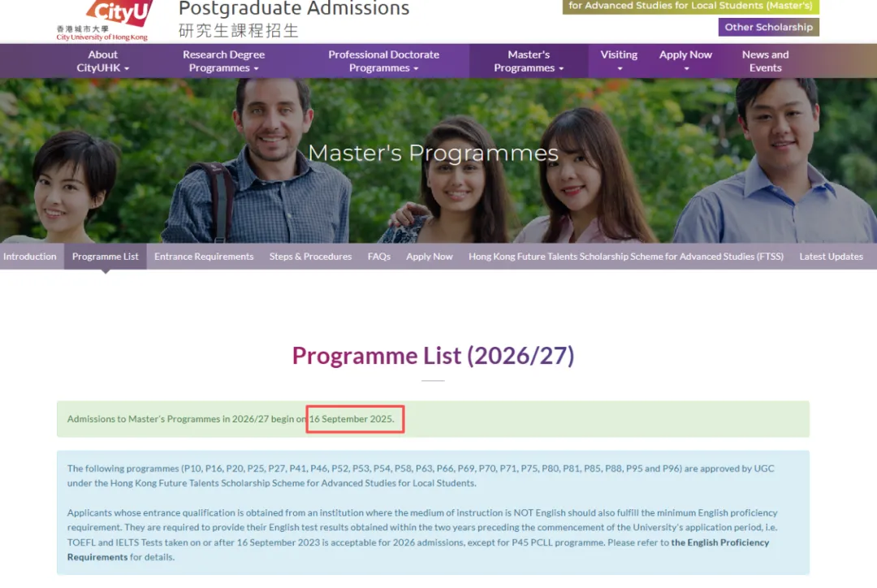Expand the Visiting menu
877x588 pixels.
point(619,61)
